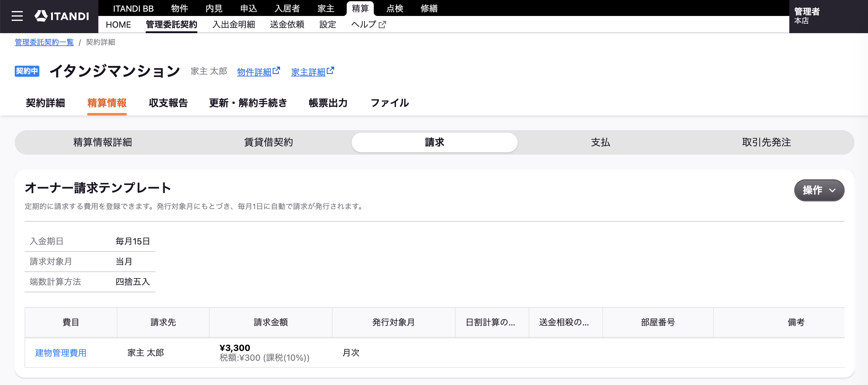Open the 点検 top menu
Screen dimensions: 868x385
tap(395, 8)
